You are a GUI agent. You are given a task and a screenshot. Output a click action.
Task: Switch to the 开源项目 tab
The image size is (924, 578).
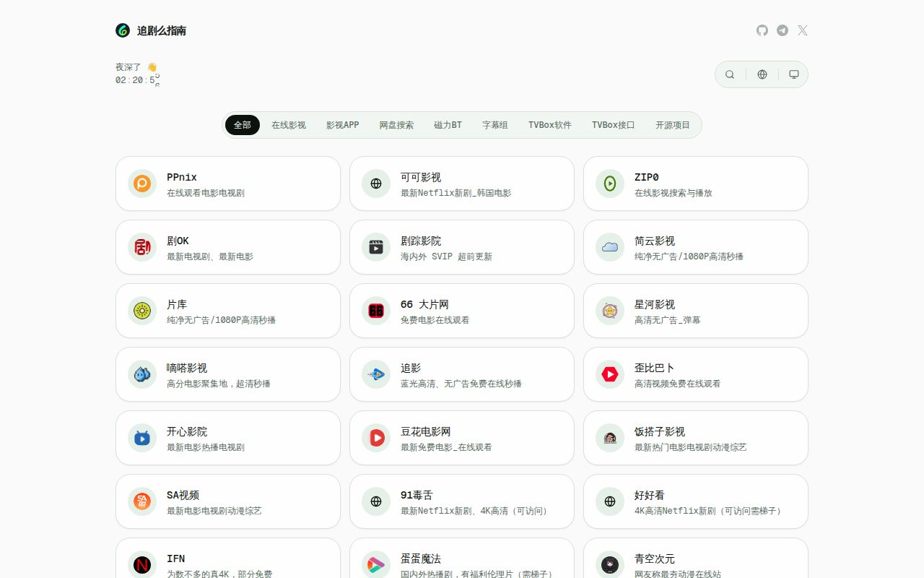pos(673,125)
